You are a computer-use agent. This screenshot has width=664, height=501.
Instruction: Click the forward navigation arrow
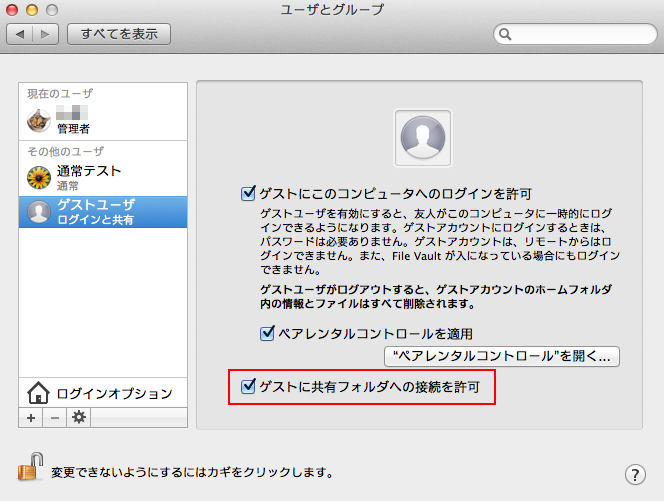click(45, 34)
